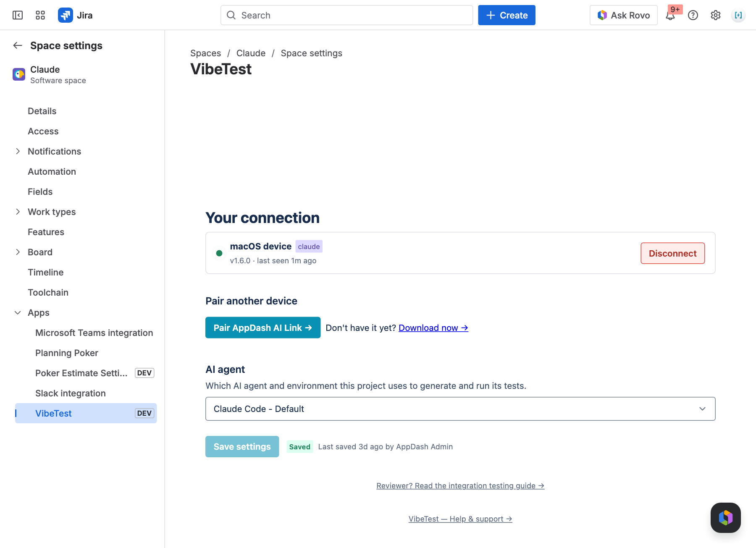The height and width of the screenshot is (548, 756).
Task: Collapse the Apps section
Action: pyautogui.click(x=18, y=312)
